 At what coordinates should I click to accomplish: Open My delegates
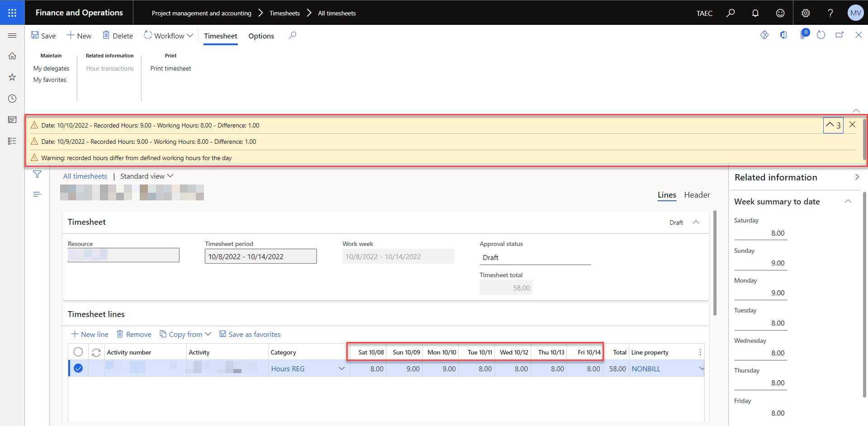[x=52, y=68]
